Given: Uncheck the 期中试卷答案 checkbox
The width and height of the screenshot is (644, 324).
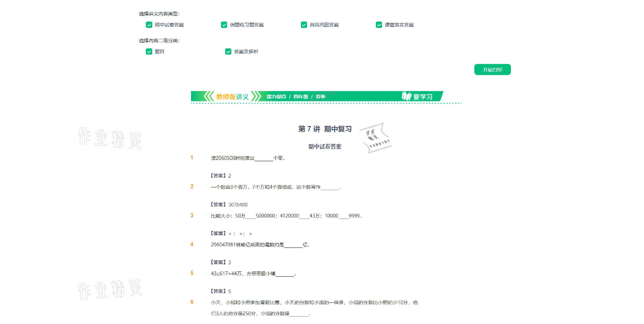Looking at the screenshot, I should coord(149,25).
